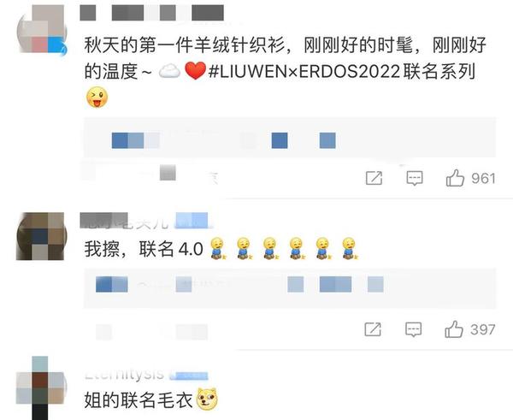Share the cashmere sweater comment
Image resolution: width=513 pixels, height=420 pixels.
(x=374, y=178)
